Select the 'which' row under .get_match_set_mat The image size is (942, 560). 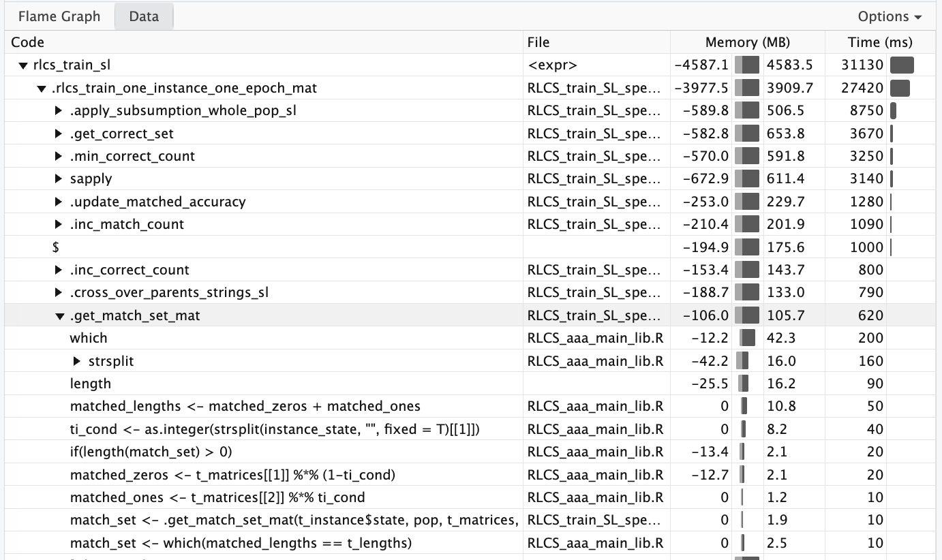pos(89,339)
